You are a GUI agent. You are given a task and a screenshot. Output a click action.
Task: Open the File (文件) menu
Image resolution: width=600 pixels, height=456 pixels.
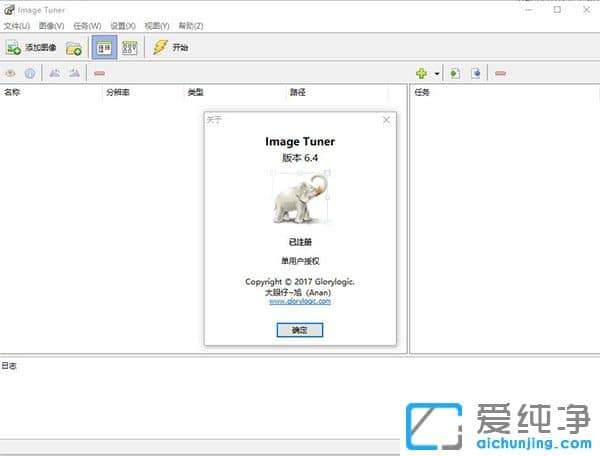(16, 26)
